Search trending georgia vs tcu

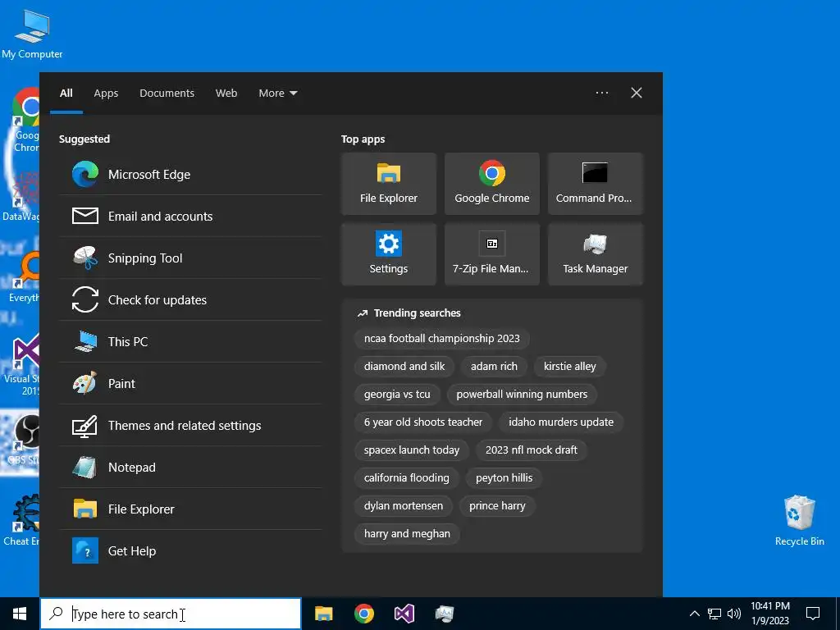397,395
